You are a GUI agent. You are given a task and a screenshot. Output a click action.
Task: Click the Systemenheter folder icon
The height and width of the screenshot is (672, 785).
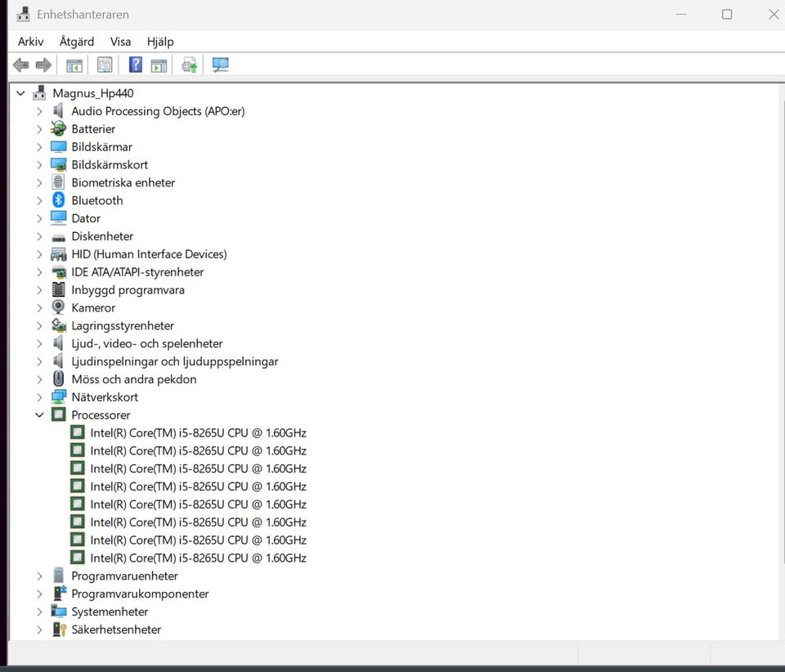pyautogui.click(x=58, y=612)
